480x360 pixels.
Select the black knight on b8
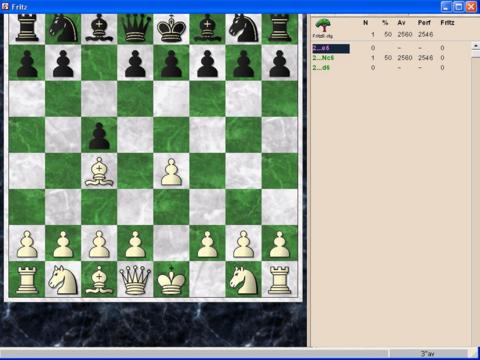tap(63, 29)
